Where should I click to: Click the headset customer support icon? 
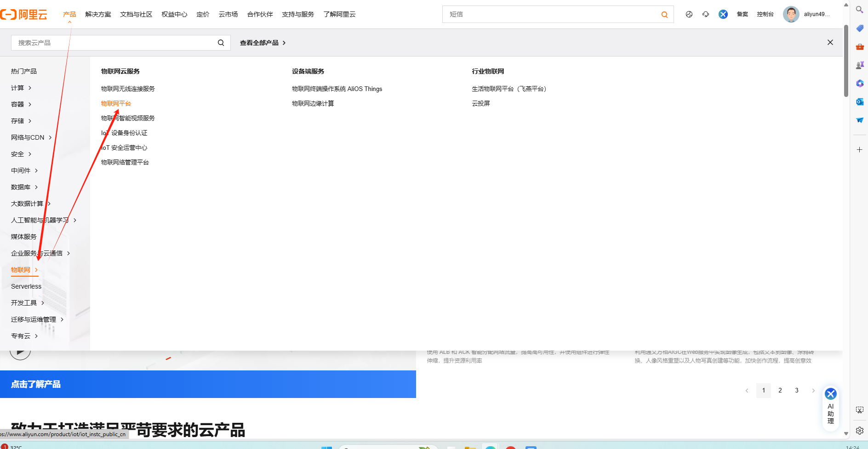pos(706,14)
